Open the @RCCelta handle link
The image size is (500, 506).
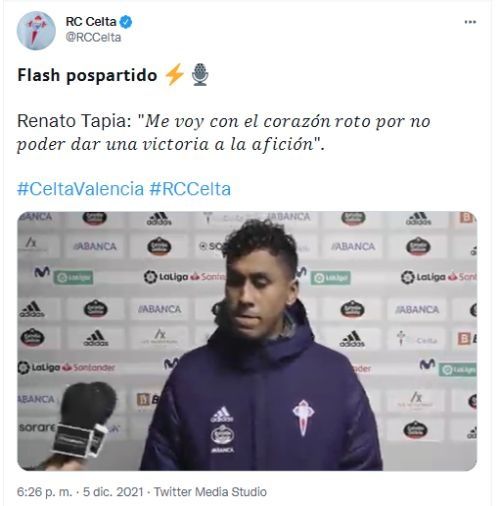93,37
